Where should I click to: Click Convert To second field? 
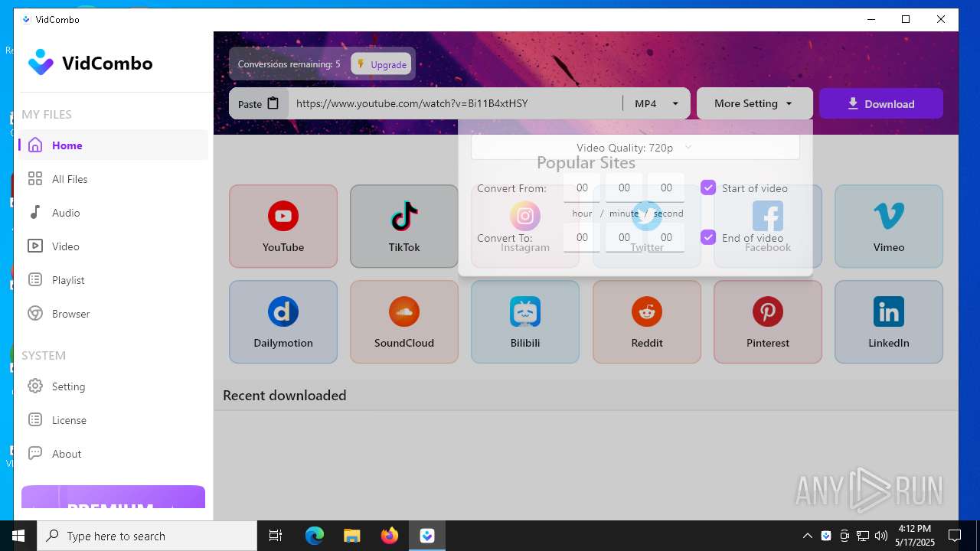pyautogui.click(x=666, y=237)
